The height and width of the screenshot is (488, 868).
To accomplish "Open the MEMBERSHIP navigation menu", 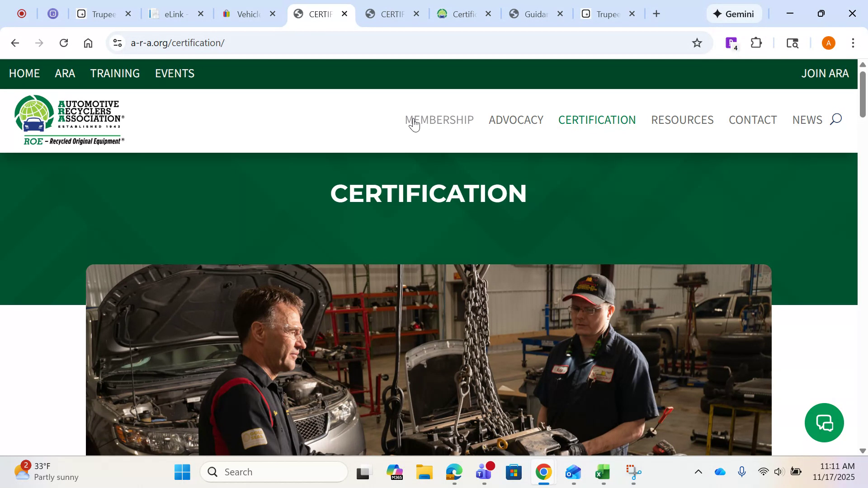I will click(439, 120).
